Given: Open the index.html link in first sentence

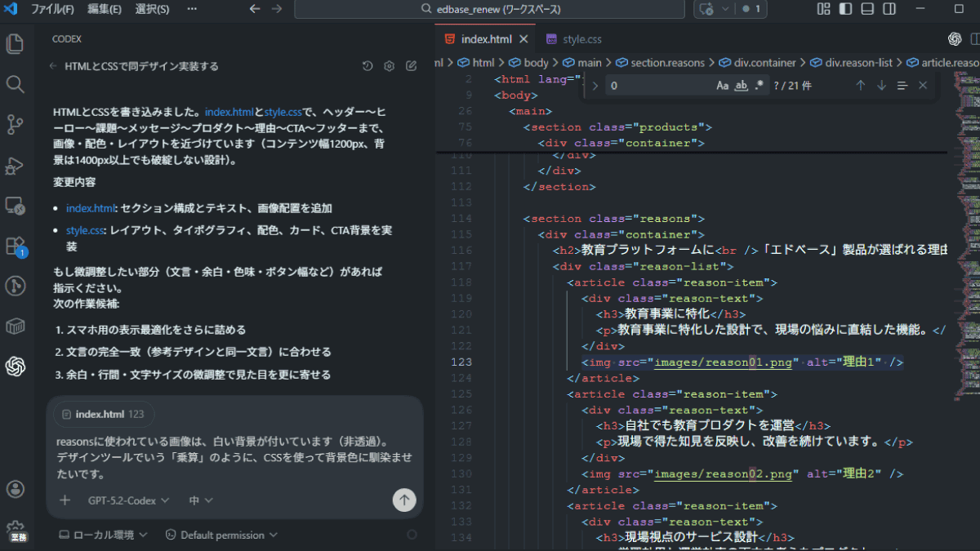Looking at the screenshot, I should tap(229, 112).
